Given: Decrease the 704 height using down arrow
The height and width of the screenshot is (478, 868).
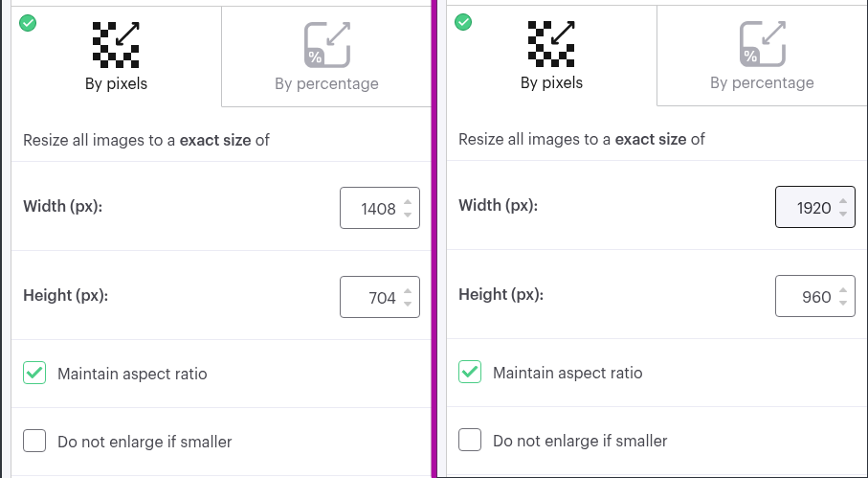Looking at the screenshot, I should click(408, 304).
